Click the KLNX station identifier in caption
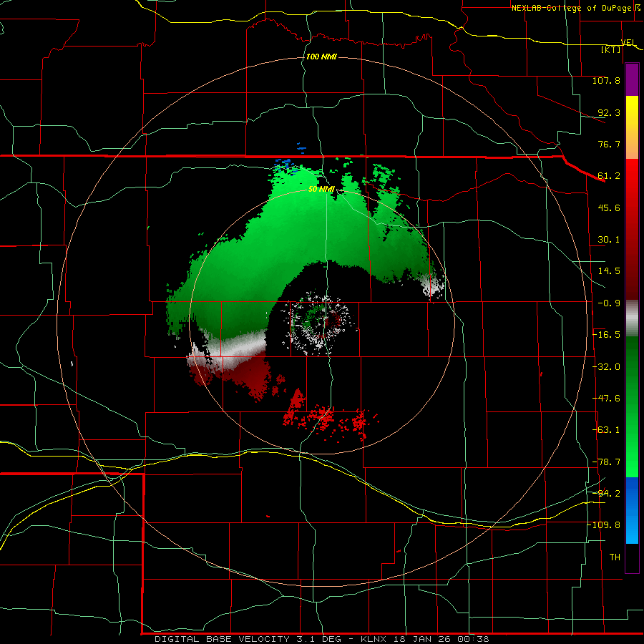Viewport: 644px width, 644px height. (374, 639)
